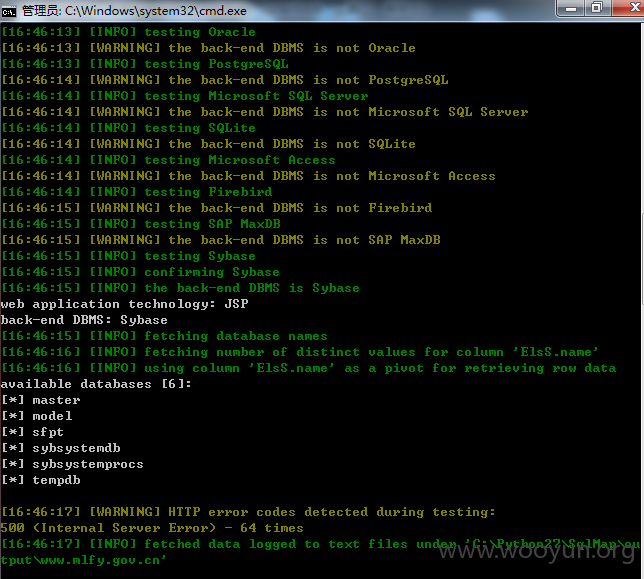
Task: Select the 'testing Firebird' log line
Action: click(x=136, y=192)
